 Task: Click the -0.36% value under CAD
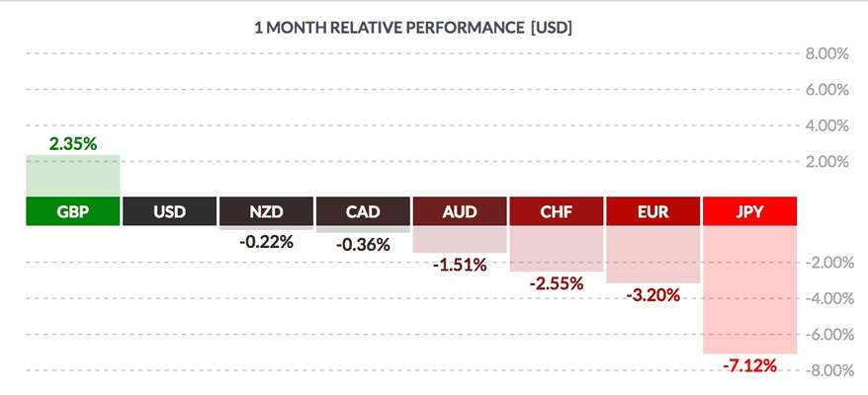click(x=363, y=244)
